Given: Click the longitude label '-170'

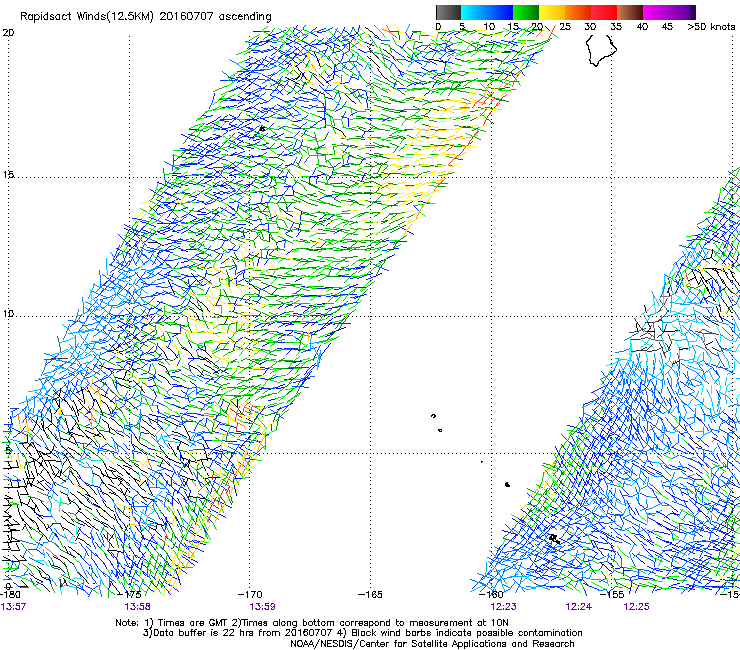Looking at the screenshot, I should click(250, 595).
